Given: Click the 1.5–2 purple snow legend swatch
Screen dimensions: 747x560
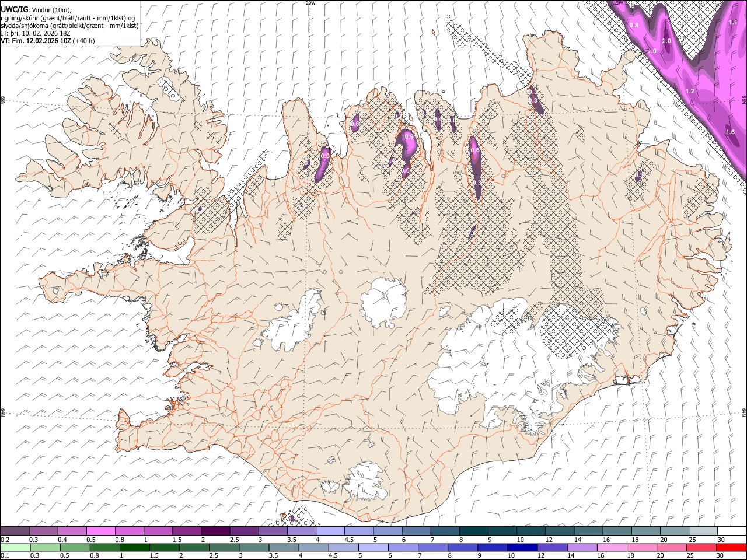Looking at the screenshot, I should [x=186, y=531].
